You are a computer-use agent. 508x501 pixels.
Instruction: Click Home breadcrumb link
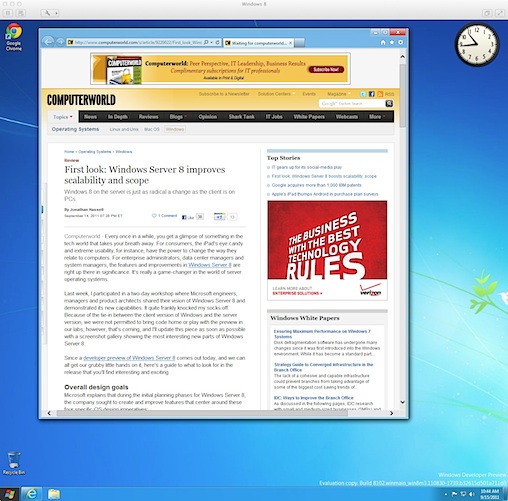point(69,152)
